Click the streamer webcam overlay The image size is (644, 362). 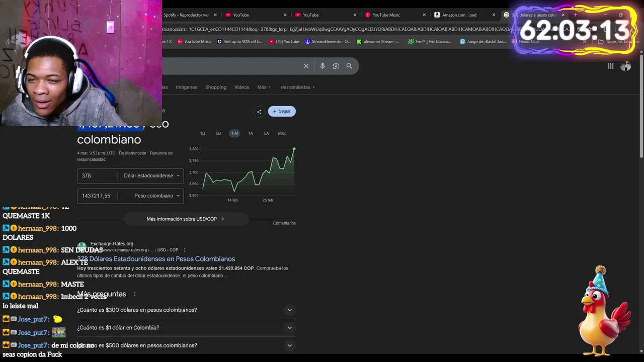80,63
